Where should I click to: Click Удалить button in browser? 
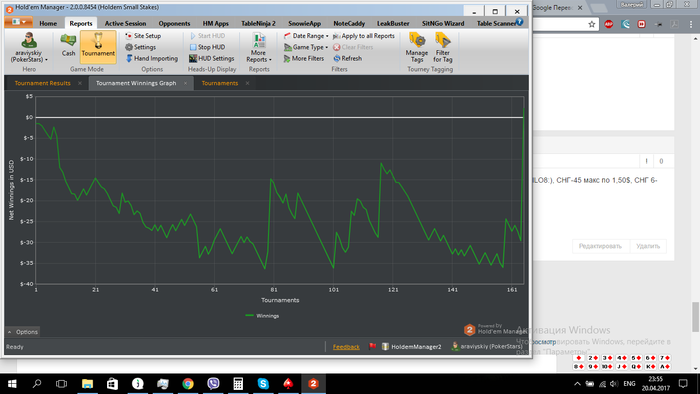coord(648,246)
